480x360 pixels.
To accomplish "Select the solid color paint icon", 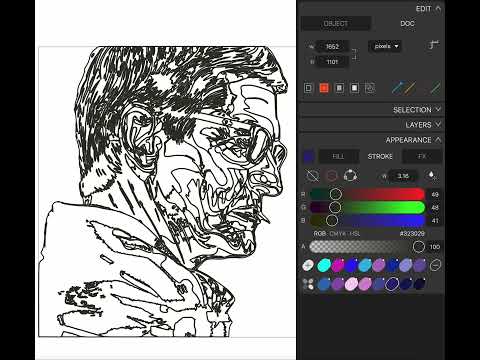I will pos(332,176).
